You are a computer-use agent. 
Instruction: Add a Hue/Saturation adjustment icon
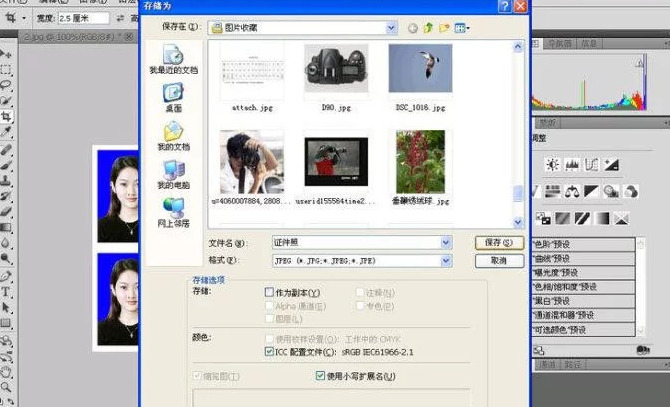[x=552, y=191]
